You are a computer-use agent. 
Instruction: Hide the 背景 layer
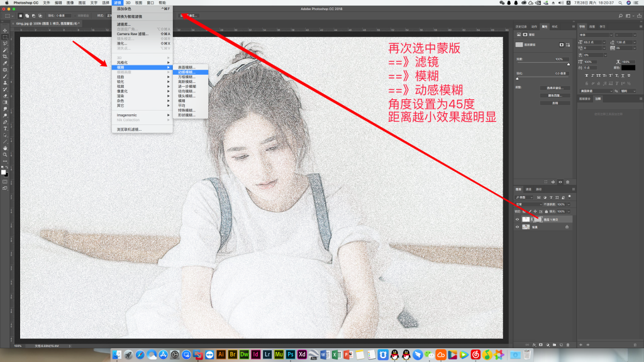coord(518,227)
